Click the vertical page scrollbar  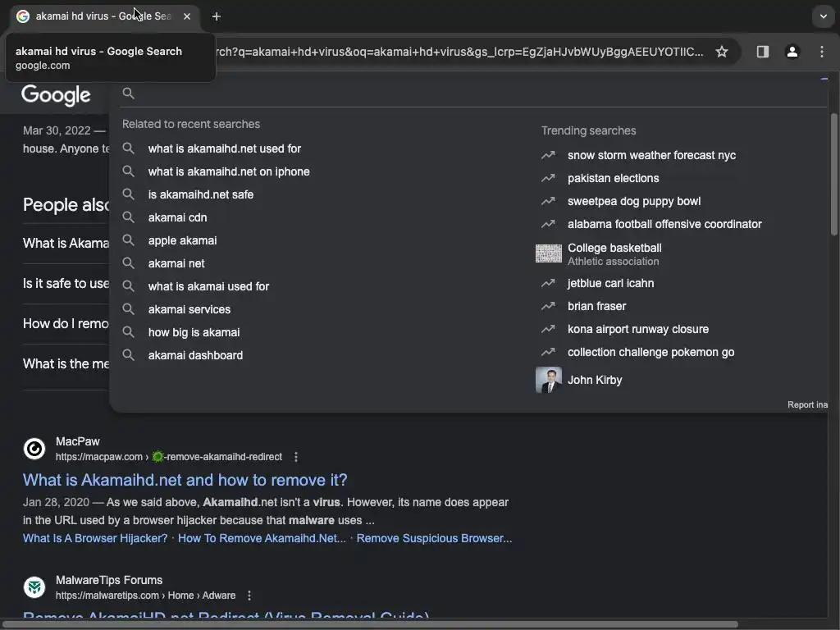(x=833, y=174)
